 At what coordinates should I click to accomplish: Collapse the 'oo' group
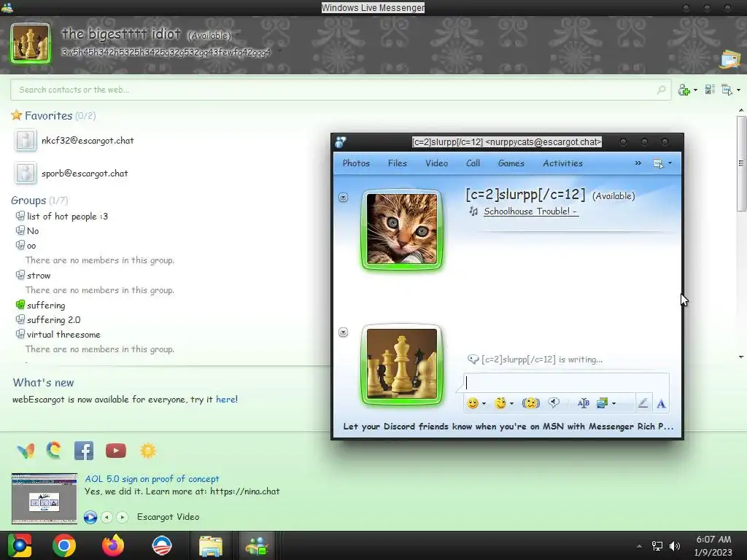click(31, 246)
